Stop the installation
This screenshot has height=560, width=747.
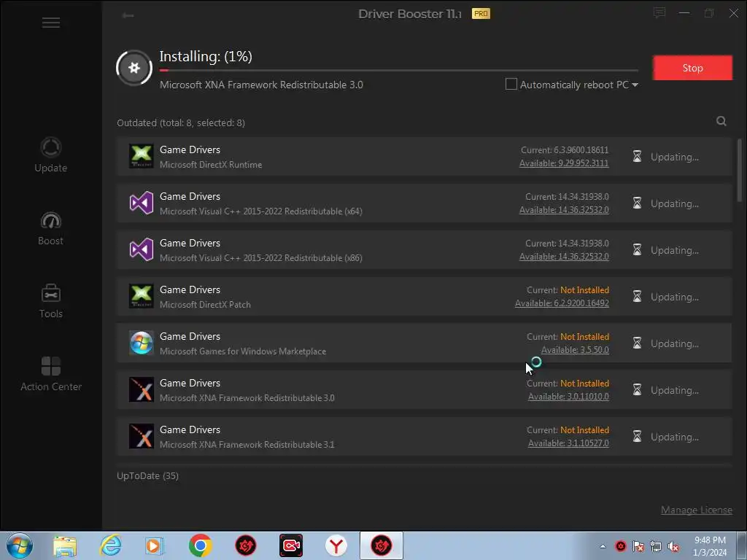coord(692,68)
